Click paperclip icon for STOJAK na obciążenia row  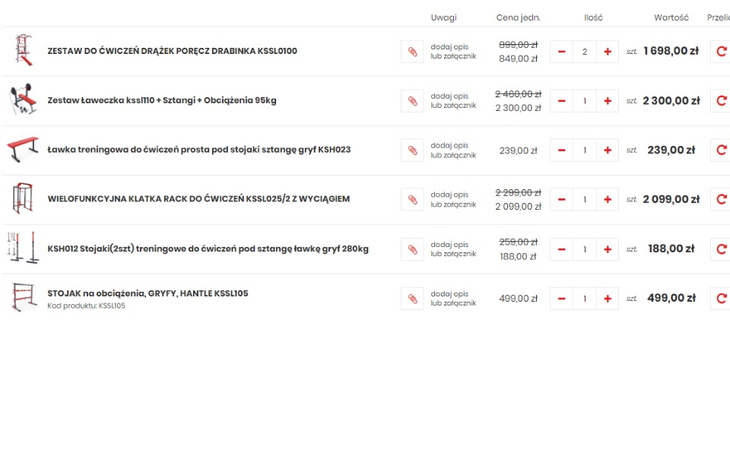coord(412,298)
